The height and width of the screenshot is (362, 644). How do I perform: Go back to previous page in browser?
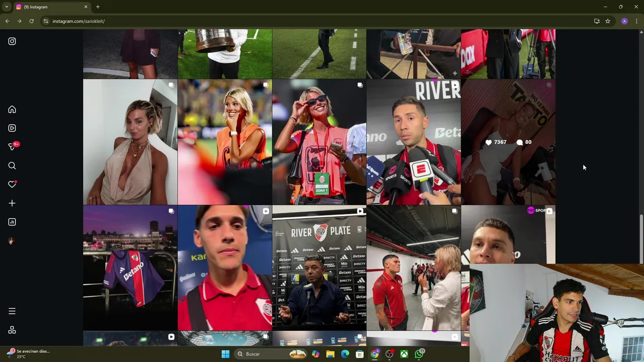coord(7,21)
